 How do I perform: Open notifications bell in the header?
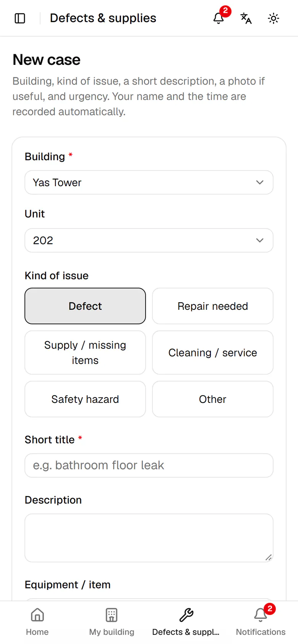tap(219, 18)
